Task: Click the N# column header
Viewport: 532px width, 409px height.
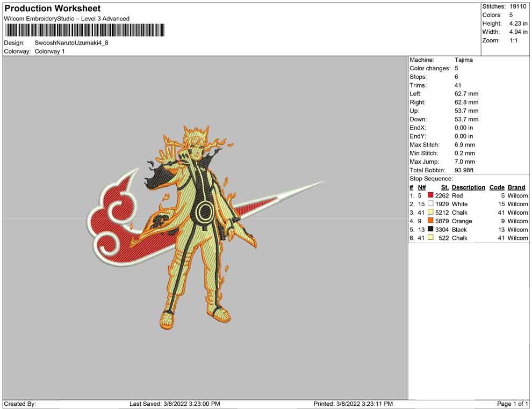Action: coord(422,187)
